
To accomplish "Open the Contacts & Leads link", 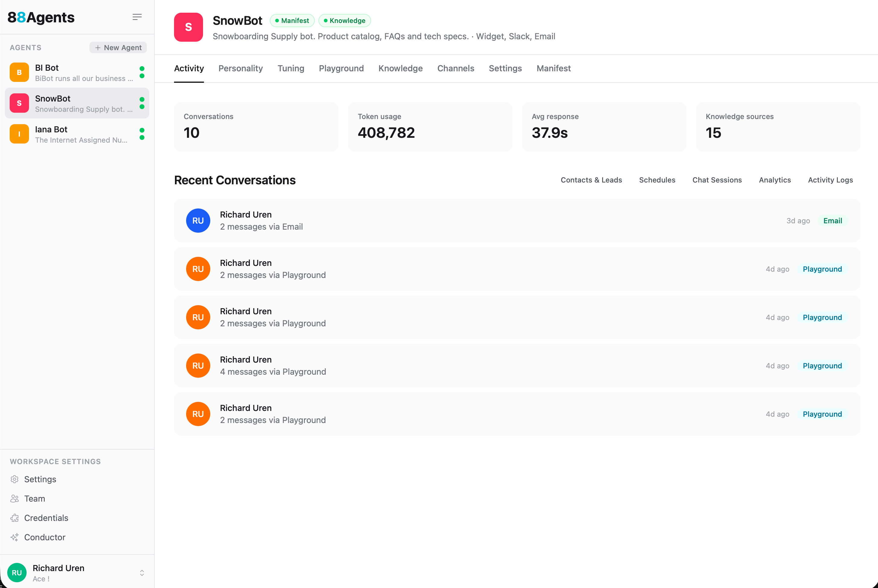I will click(591, 180).
